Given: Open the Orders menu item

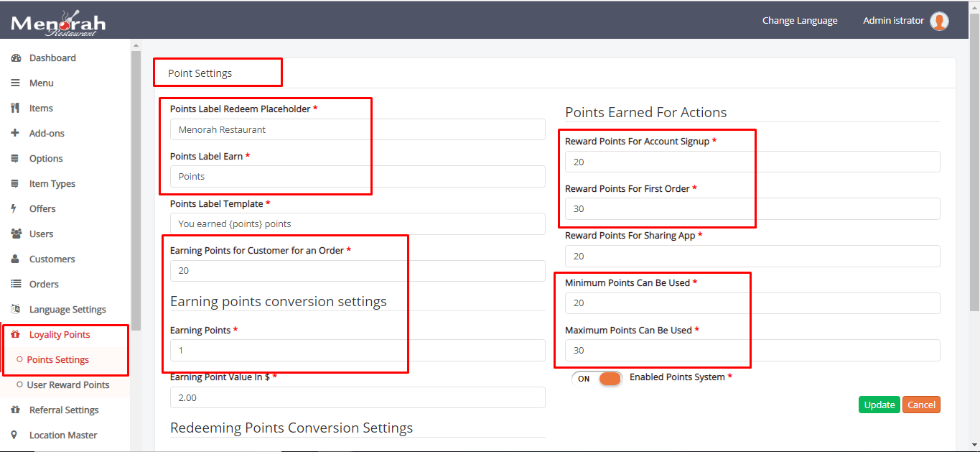Looking at the screenshot, I should [44, 285].
